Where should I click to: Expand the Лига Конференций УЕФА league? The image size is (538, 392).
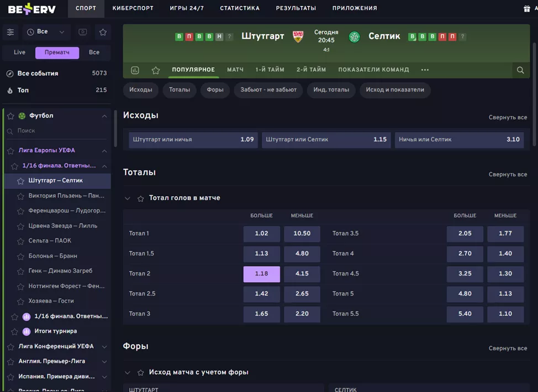(104, 347)
